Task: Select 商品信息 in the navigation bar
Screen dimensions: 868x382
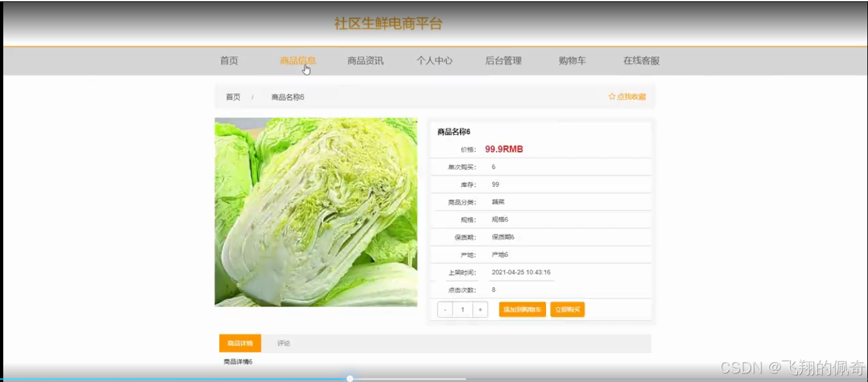Action: pos(298,60)
